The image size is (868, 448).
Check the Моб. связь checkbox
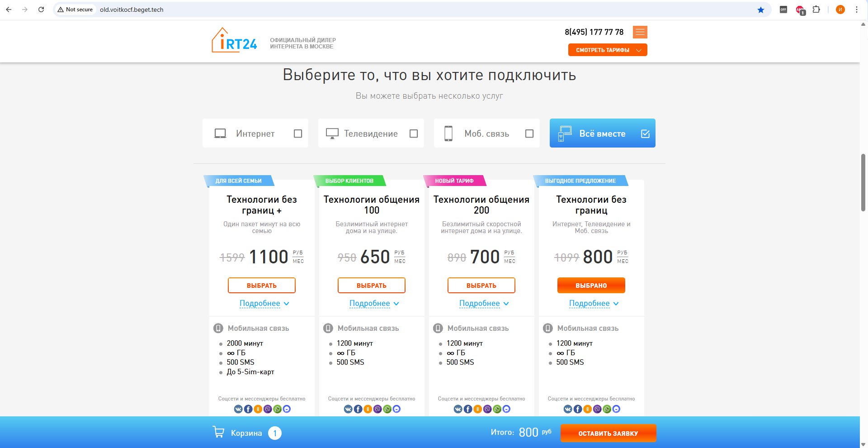coord(529,133)
